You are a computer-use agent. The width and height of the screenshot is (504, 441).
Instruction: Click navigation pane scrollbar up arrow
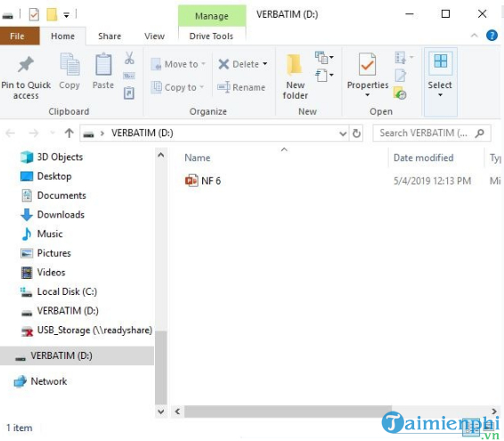tap(160, 155)
